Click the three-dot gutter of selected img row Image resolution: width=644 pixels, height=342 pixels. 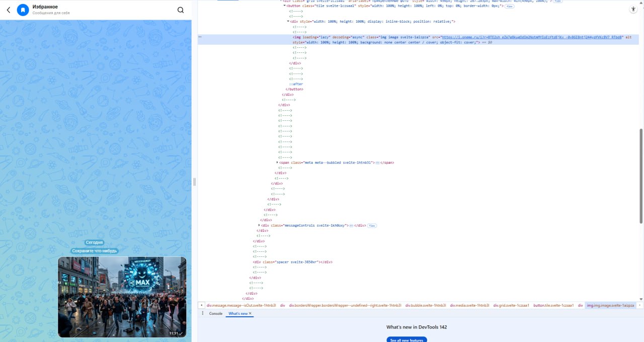click(x=200, y=37)
